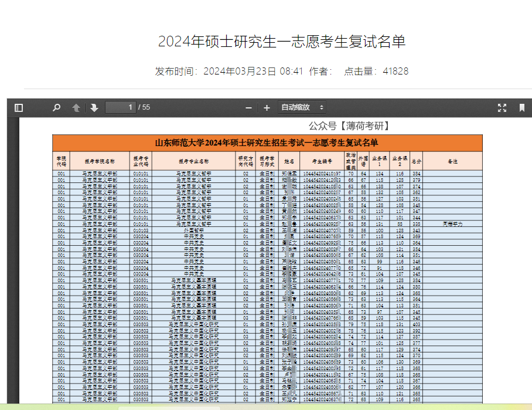This screenshot has height=410, width=532.
Task: Click the current view bookmark icon
Action: coord(523,108)
